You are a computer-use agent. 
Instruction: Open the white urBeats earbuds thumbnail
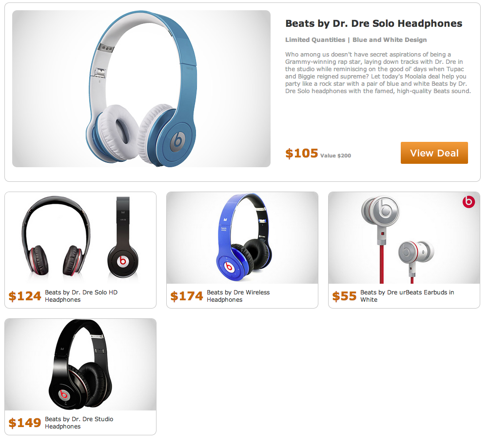(x=404, y=238)
